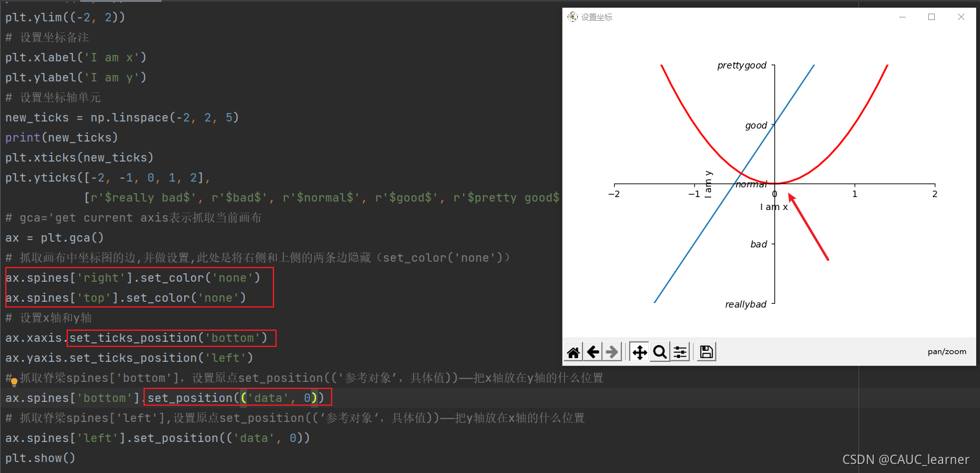Click set_ticks_position('bottom') in the xaxis line
This screenshot has width=980, height=473.
pos(168,338)
